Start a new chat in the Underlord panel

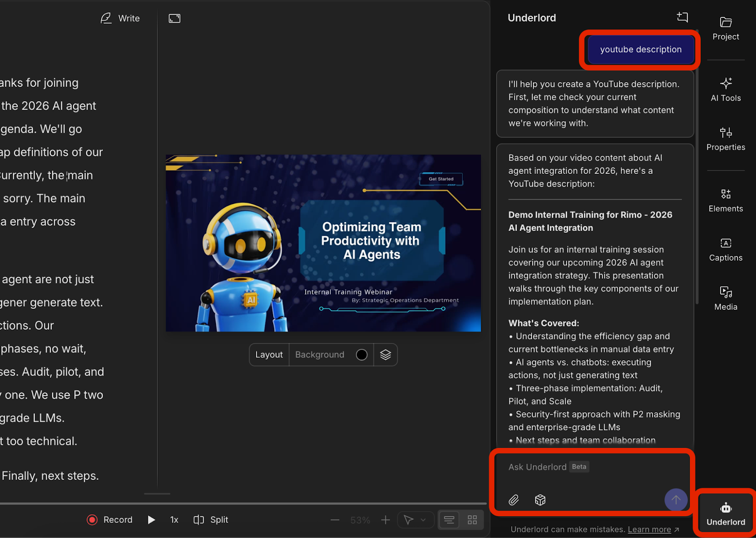point(682,17)
